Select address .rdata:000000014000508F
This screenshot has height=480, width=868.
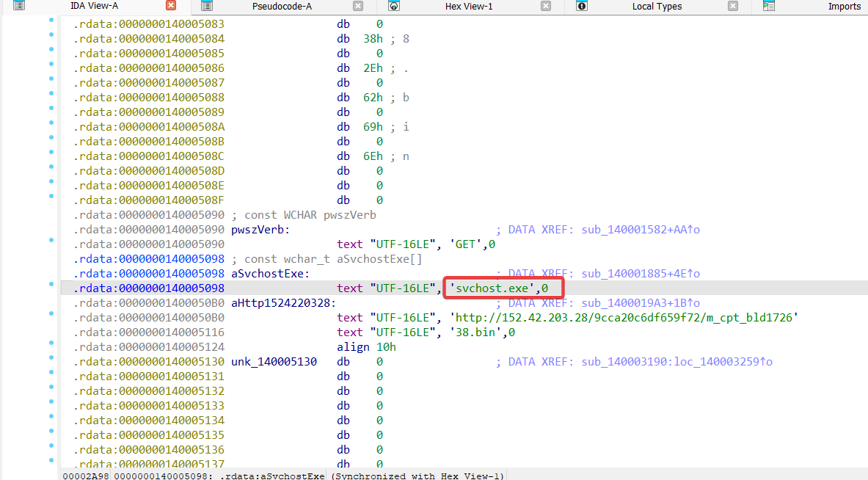pos(149,200)
